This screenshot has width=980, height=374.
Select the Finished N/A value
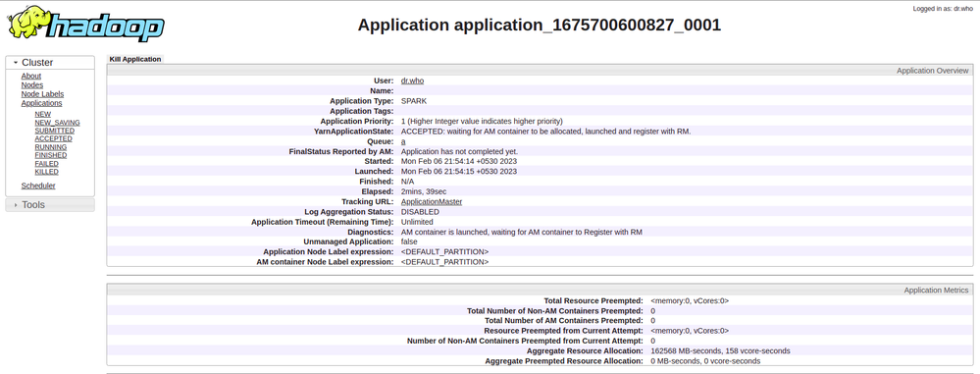pyautogui.click(x=407, y=182)
